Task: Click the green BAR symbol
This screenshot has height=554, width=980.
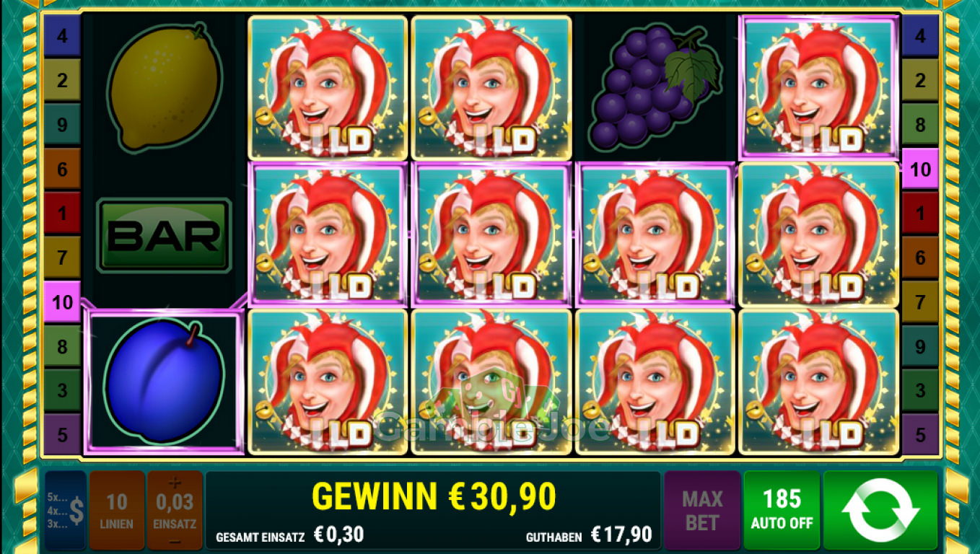Action: [165, 235]
